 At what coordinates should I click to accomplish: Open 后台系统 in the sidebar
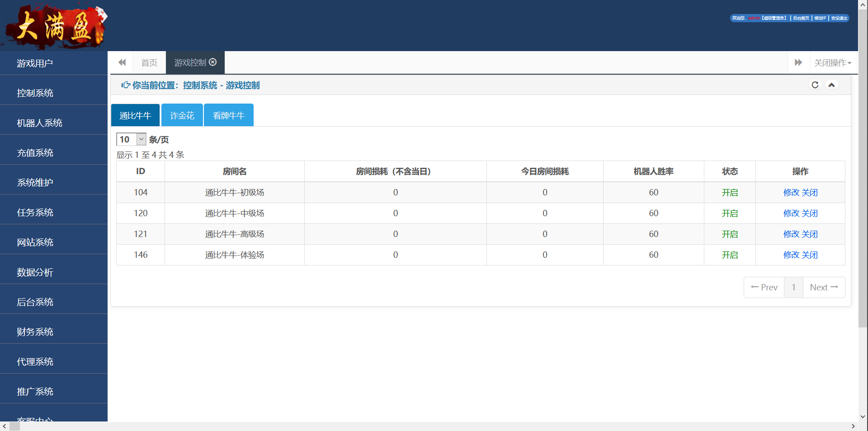coord(54,302)
